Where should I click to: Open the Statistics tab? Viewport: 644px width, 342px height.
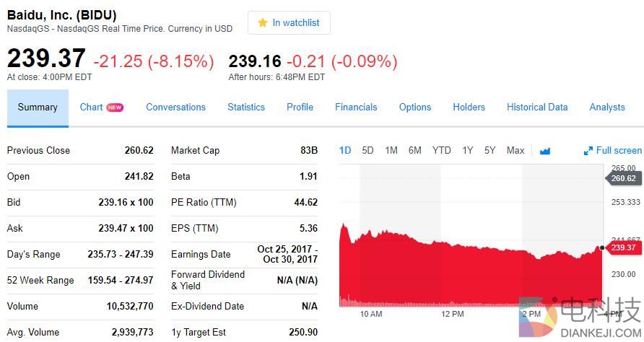click(246, 108)
